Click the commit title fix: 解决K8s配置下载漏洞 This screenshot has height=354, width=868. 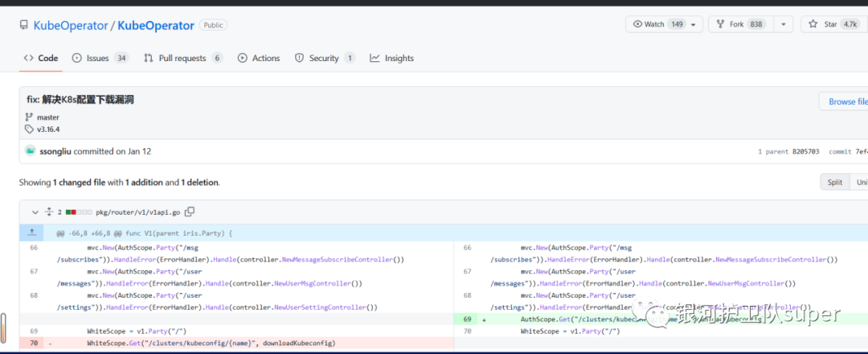click(80, 100)
